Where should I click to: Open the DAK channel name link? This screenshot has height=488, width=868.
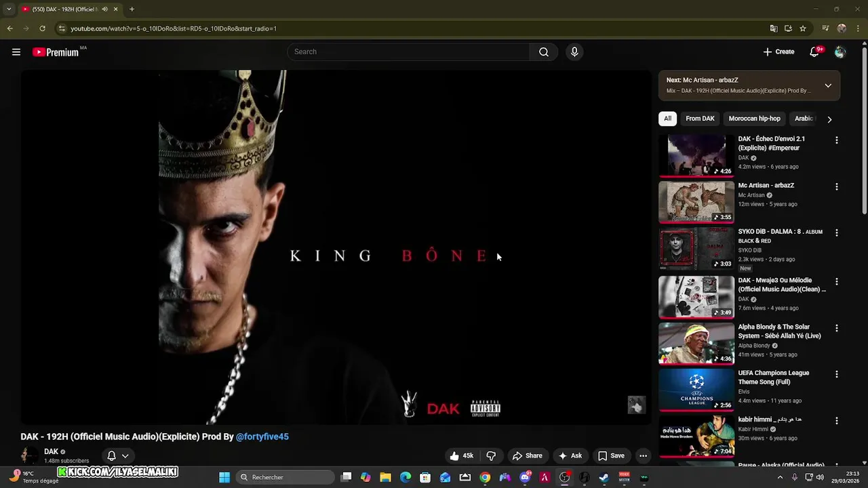51,451
